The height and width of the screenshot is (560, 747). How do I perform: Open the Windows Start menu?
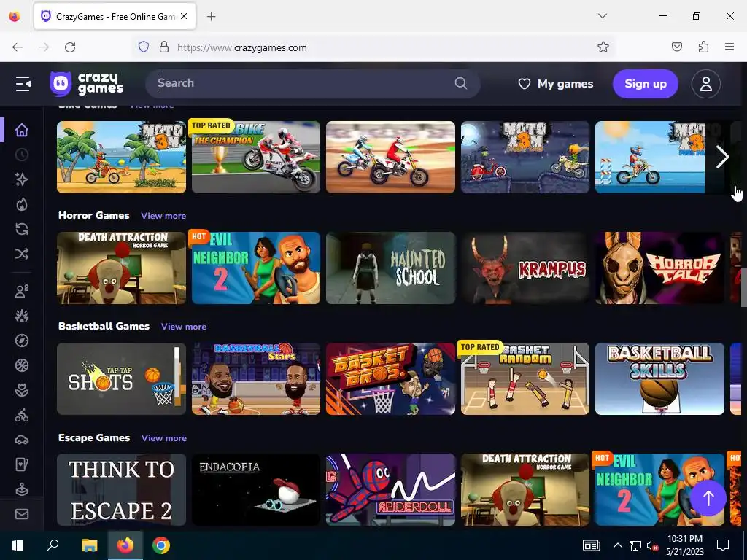click(18, 545)
